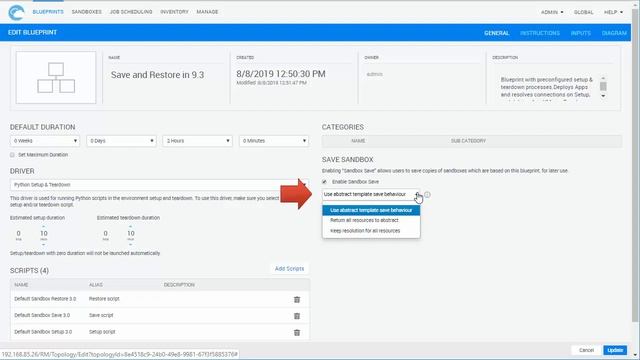640x360 pixels.
Task: Delete the Default Sandbox Restore 3.0 script
Action: (297, 300)
